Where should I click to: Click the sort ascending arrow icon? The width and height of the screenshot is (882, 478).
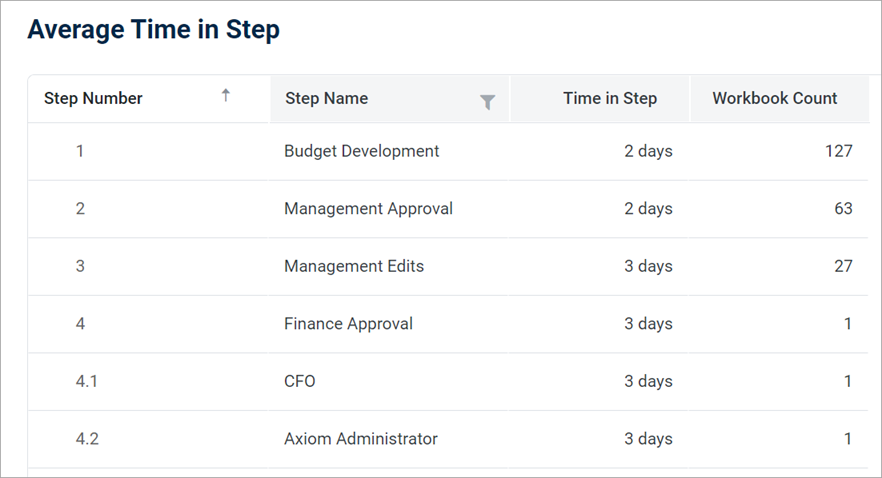(226, 96)
